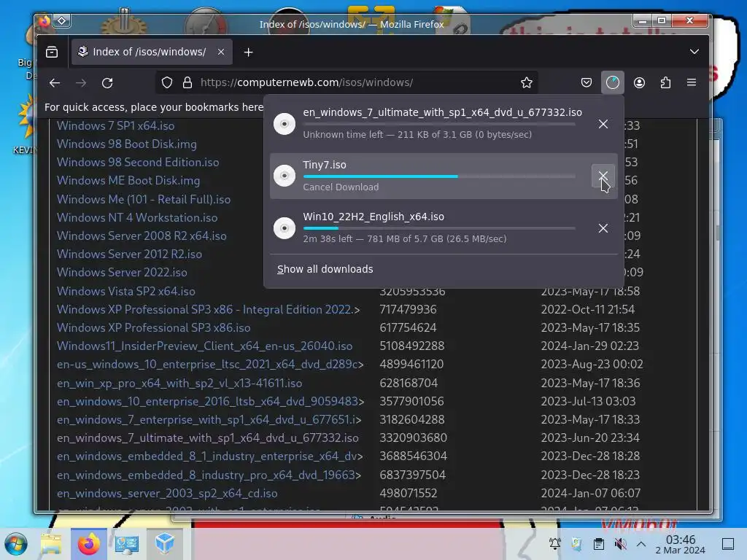
Task: Close the Index of /isos/windows/ tab
Action: [221, 52]
